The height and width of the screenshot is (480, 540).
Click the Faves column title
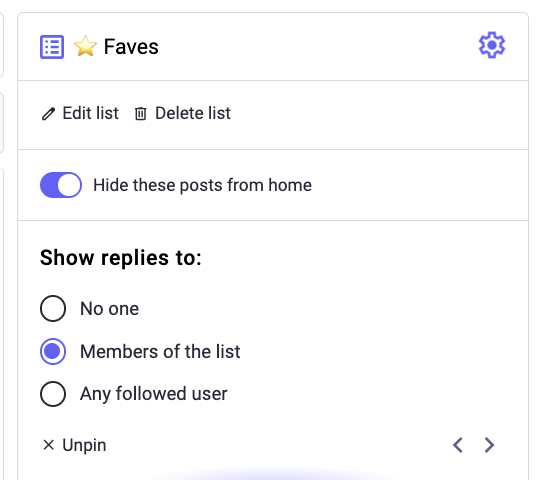click(131, 46)
